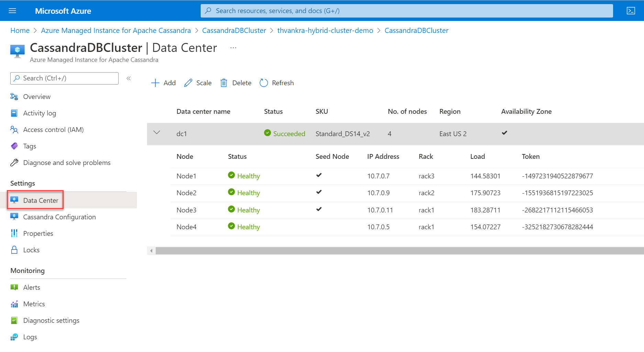Go to Home breadcrumb link
Screen dimensions: 644x352
pos(20,31)
